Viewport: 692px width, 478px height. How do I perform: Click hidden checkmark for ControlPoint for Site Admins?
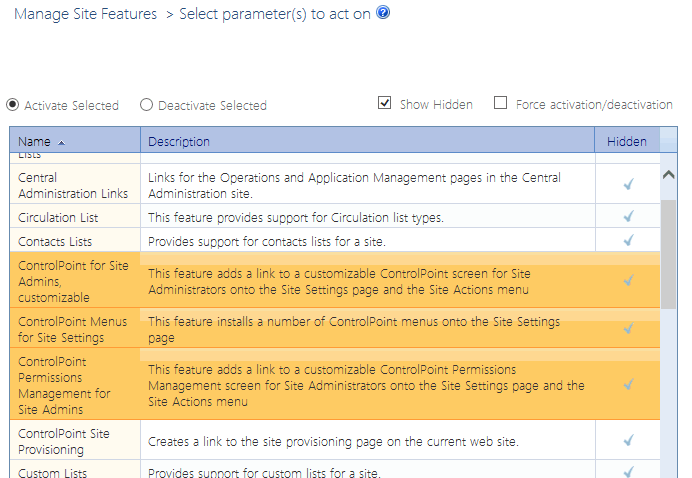(x=628, y=281)
